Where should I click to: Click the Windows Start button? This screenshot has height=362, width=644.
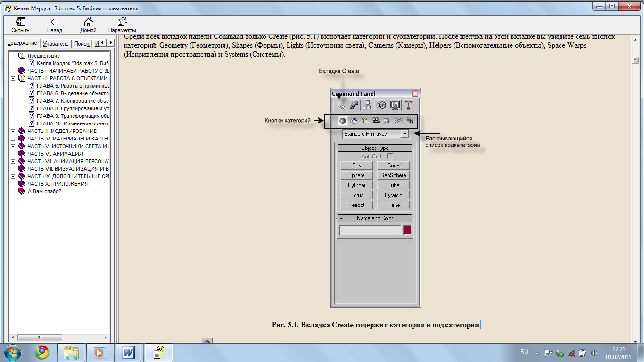tap(13, 353)
